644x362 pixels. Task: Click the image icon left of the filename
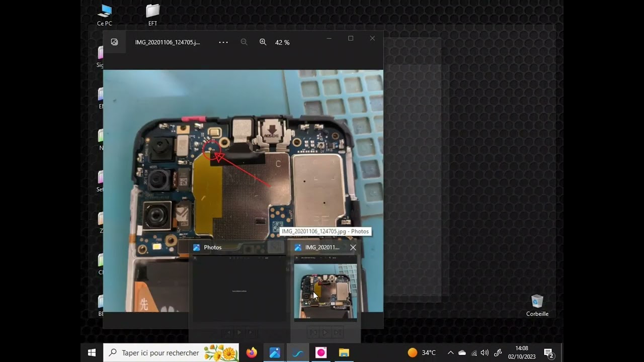click(x=115, y=42)
